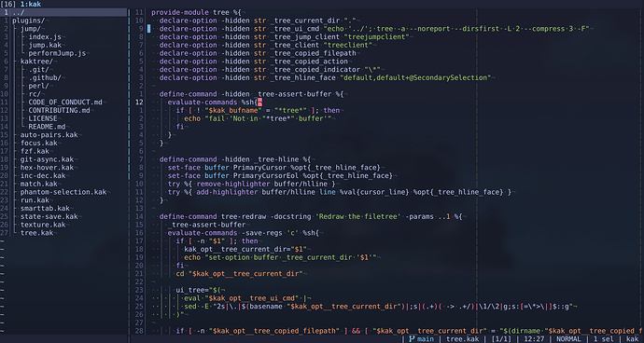Click the kak label ending the status bar

[x=633, y=339]
